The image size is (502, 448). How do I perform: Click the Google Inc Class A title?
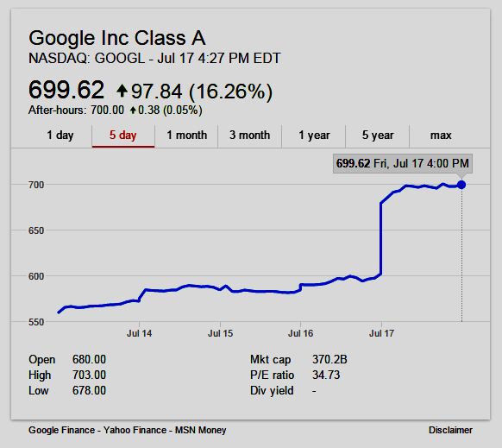tap(117, 39)
